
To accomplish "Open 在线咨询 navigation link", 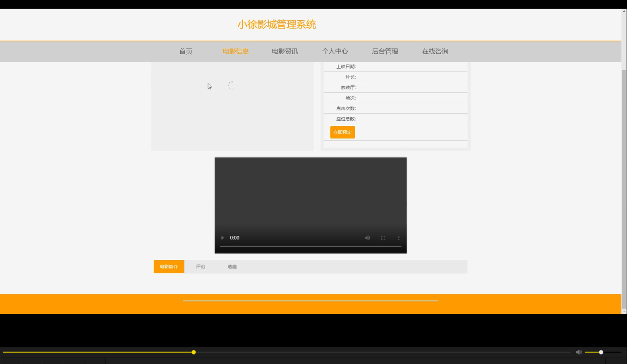I will [x=435, y=51].
